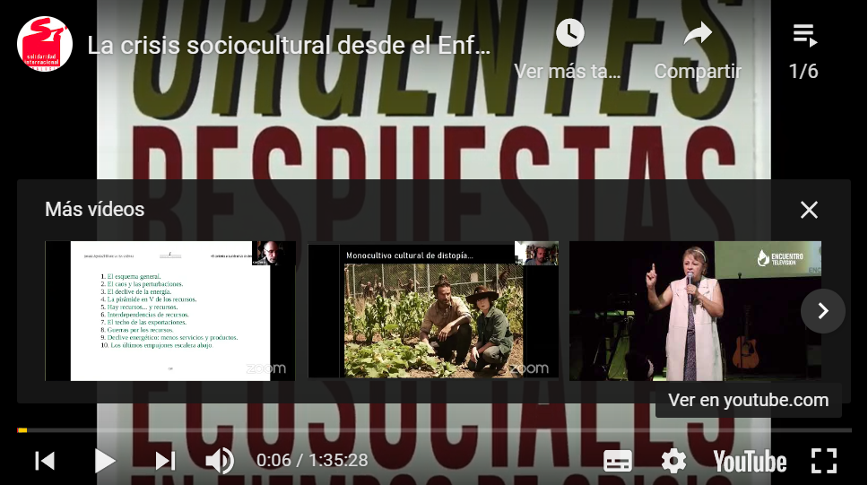This screenshot has width=868, height=485.
Task: Skip to the next video in playlist
Action: point(165,461)
